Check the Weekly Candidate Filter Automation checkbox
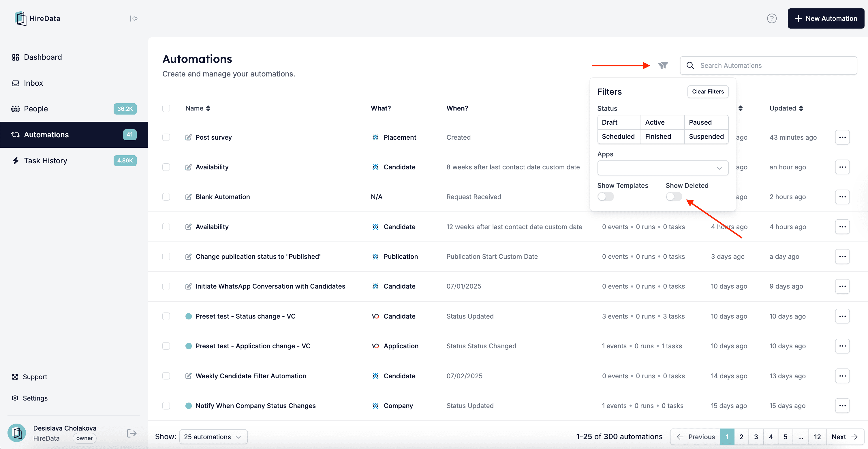The width and height of the screenshot is (868, 449). pyautogui.click(x=166, y=376)
